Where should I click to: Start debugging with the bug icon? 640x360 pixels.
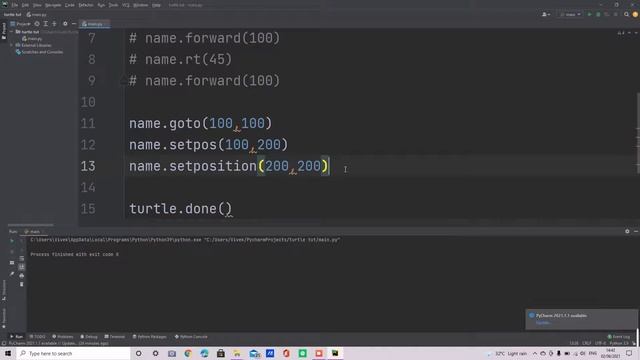pos(598,14)
